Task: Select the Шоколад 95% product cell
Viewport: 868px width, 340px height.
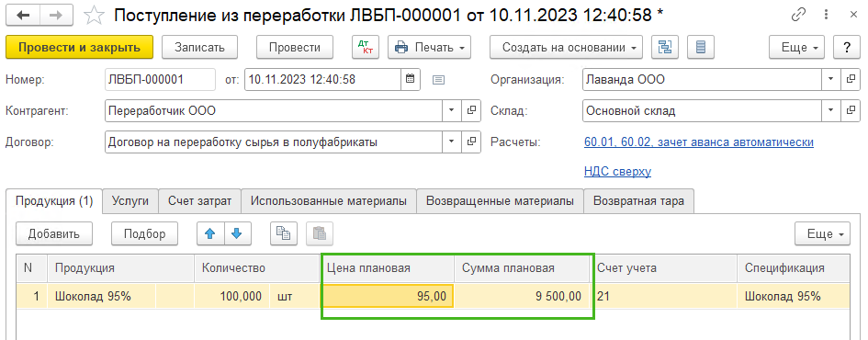Action: coord(102,296)
